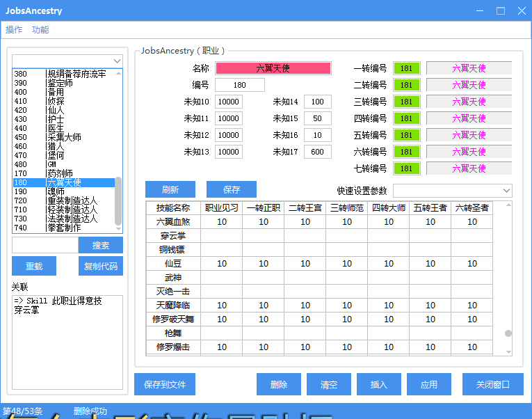
Task: Click the 重载 button
Action: tap(34, 266)
